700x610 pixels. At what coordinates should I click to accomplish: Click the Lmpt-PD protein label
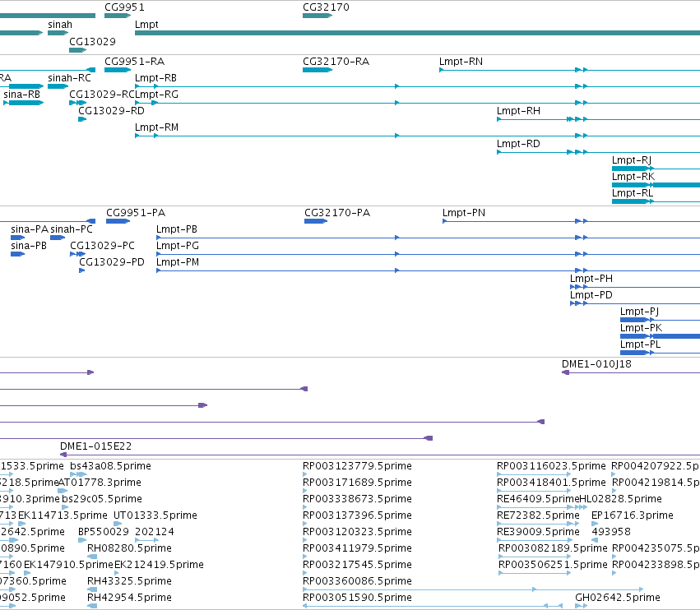[x=591, y=295]
